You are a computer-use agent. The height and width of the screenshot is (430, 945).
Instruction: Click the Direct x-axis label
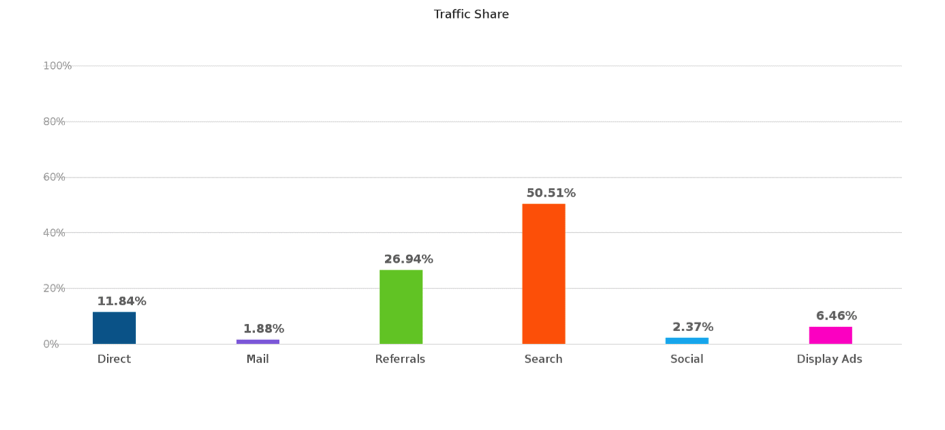pyautogui.click(x=114, y=359)
